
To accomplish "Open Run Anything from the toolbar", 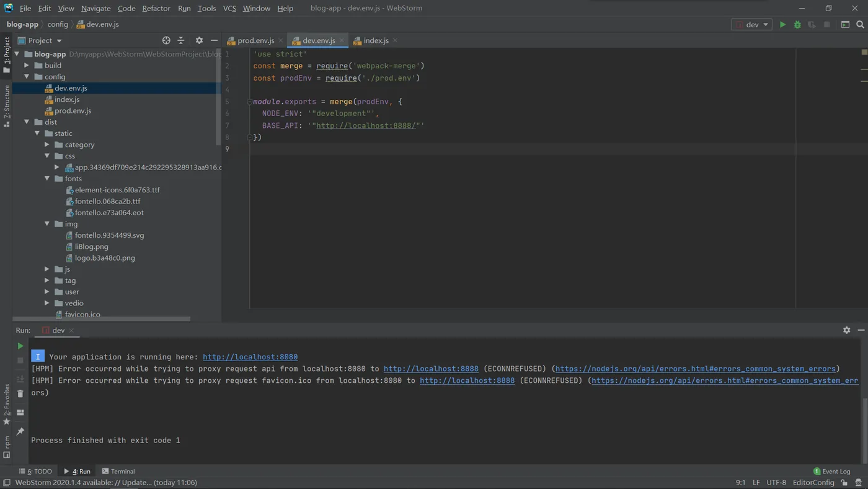I will (x=845, y=25).
